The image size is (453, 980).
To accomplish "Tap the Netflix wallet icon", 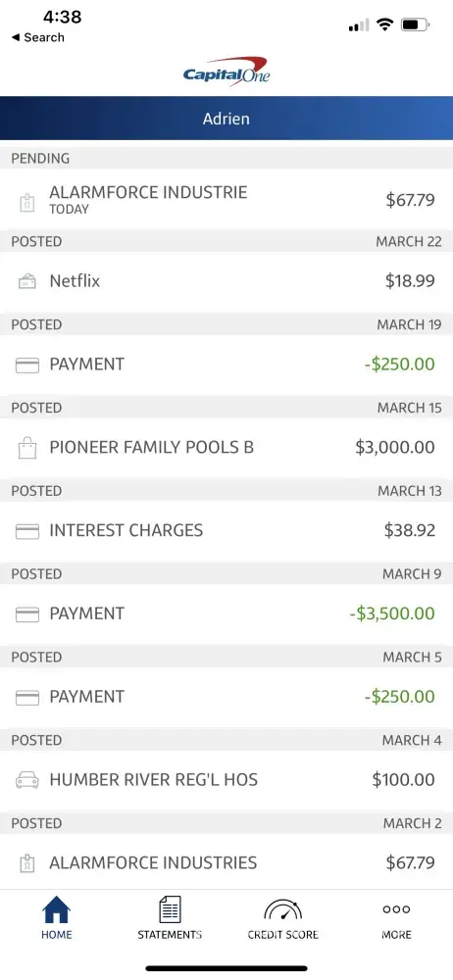I will [26, 282].
